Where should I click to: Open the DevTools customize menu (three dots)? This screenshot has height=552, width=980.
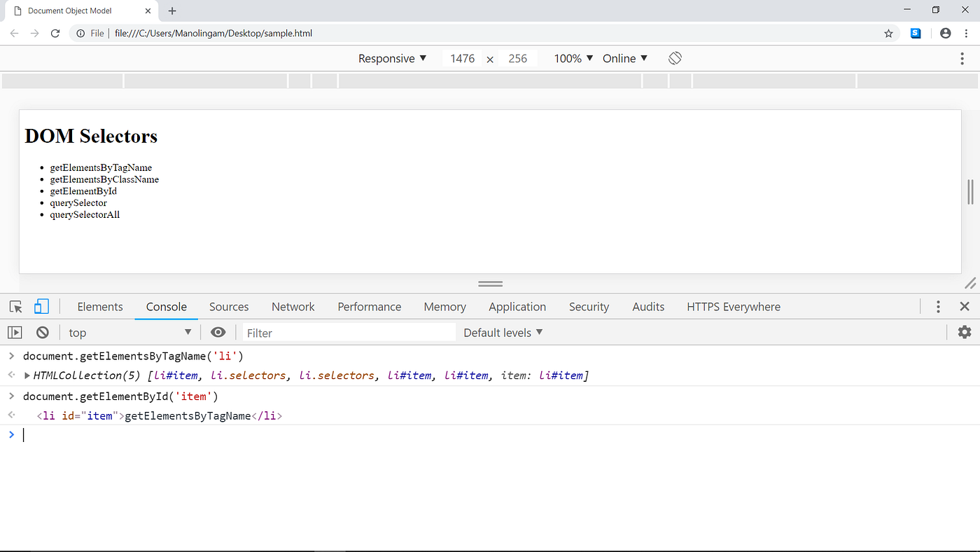[938, 306]
